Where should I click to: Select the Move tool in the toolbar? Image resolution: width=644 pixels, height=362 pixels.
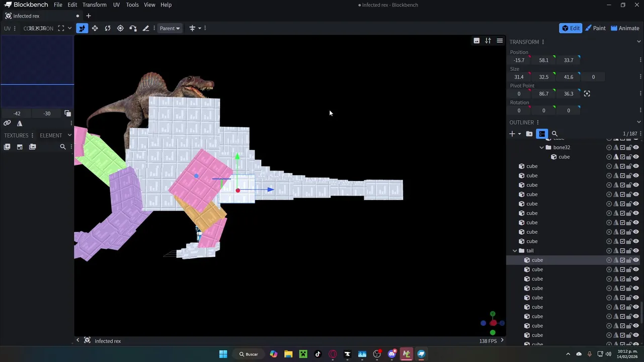point(82,28)
